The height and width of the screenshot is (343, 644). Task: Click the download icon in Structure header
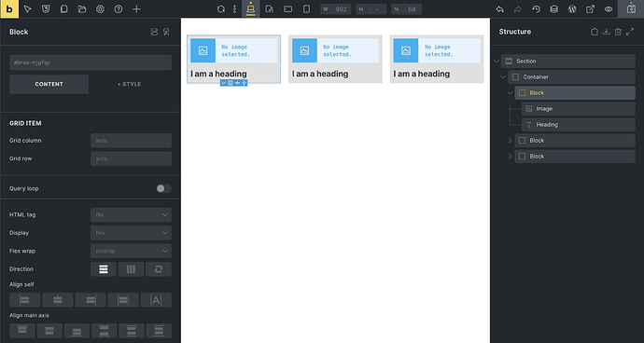(x=607, y=32)
